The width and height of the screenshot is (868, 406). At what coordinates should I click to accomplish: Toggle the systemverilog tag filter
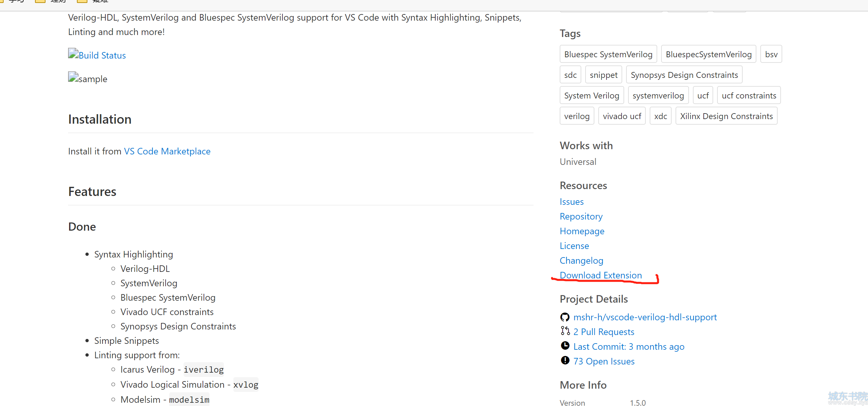(x=659, y=95)
